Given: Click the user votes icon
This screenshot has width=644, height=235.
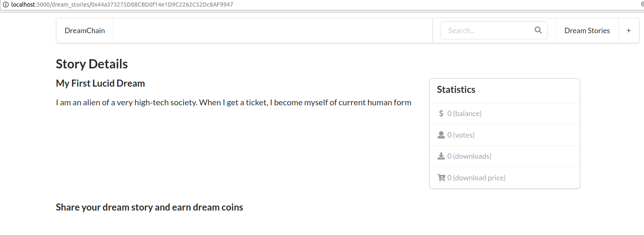Looking at the screenshot, I should click(441, 135).
